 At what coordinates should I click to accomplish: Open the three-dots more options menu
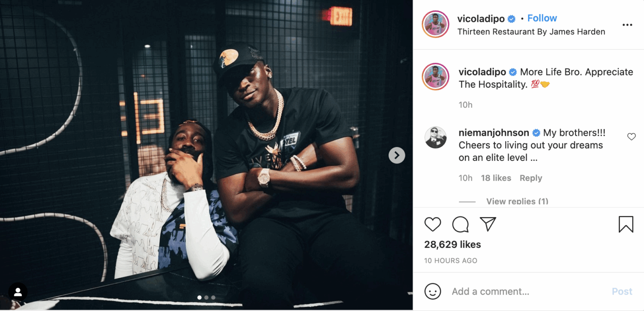[627, 25]
